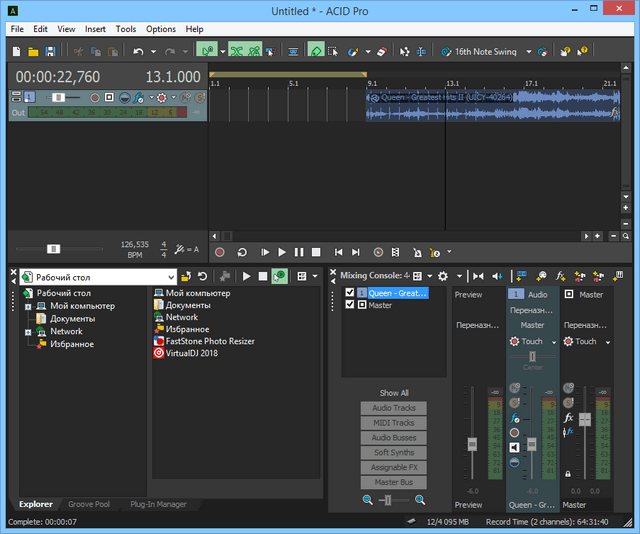This screenshot has width=640, height=534.
Task: Click the Preview channel volume fader
Action: click(472, 443)
